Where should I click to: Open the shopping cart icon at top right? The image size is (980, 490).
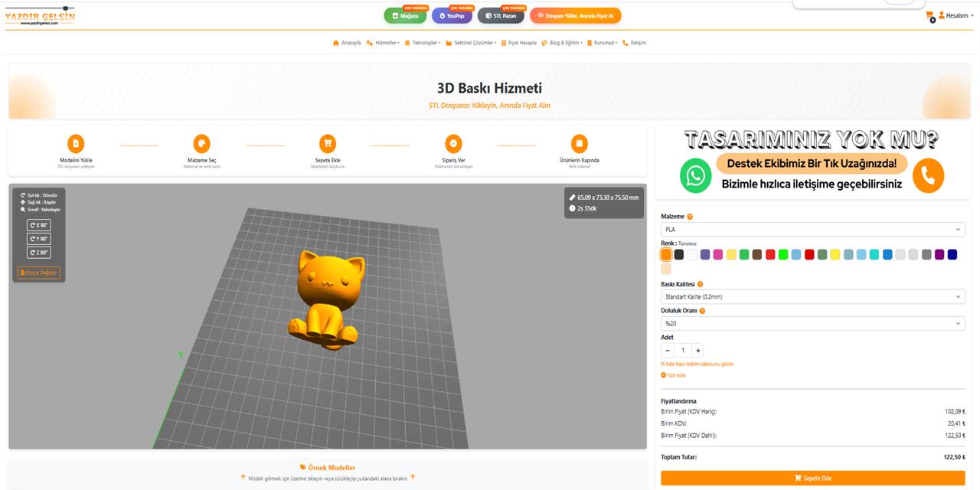929,14
